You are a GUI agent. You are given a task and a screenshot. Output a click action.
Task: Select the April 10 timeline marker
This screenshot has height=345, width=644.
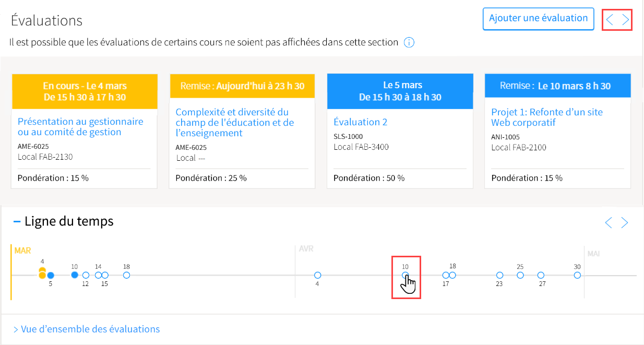coord(406,275)
